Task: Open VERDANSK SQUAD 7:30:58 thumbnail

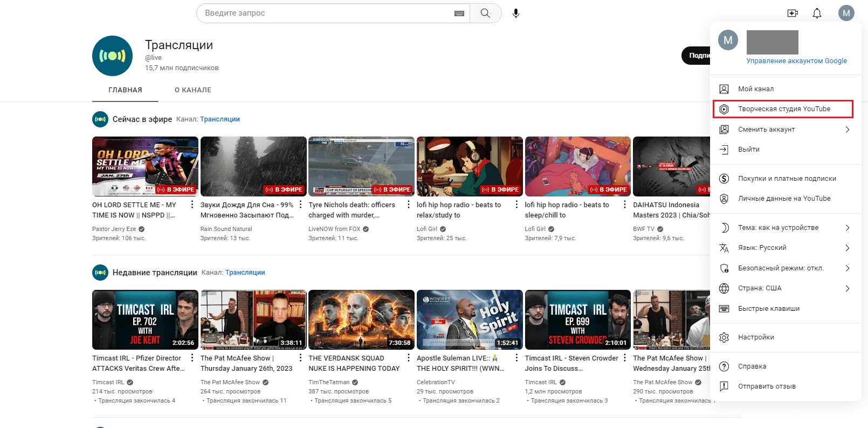Action: point(361,320)
